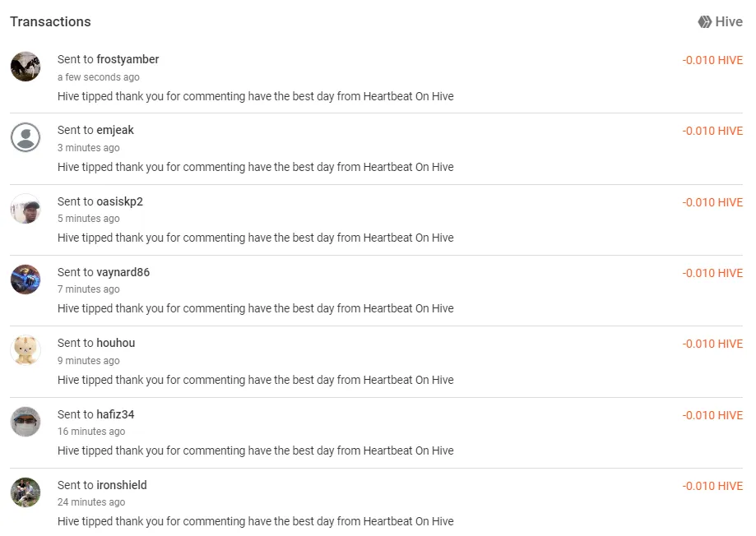Open houhou's cat avatar
The width and height of the screenshot is (756, 536).
tap(26, 350)
